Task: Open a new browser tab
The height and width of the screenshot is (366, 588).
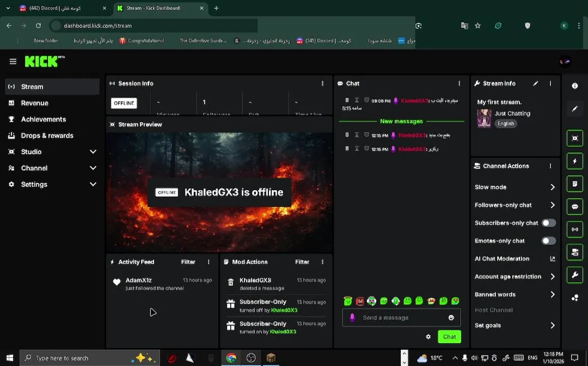Action: (x=216, y=8)
